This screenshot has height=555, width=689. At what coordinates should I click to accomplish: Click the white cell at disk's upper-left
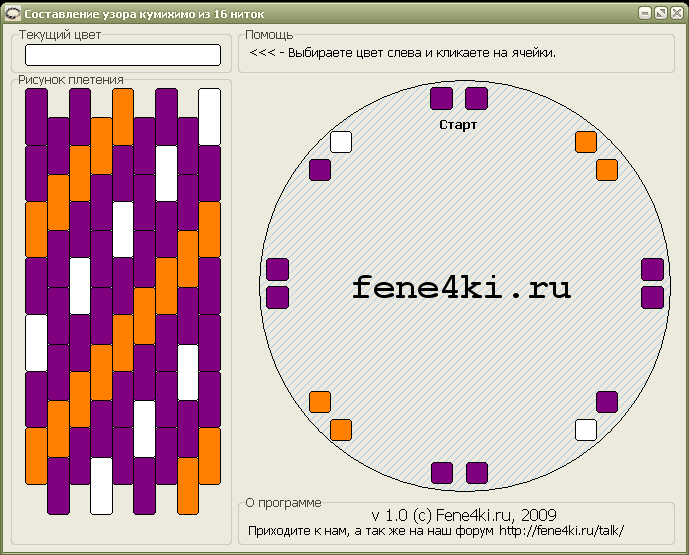(x=341, y=142)
